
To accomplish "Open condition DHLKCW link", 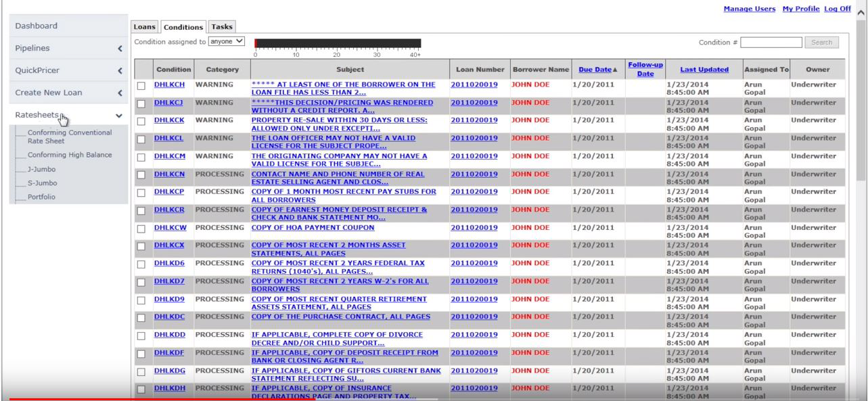I will pyautogui.click(x=169, y=228).
